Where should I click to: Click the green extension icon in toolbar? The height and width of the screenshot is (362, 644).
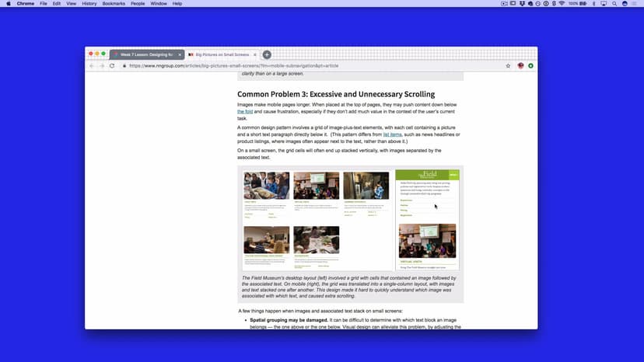coord(530,66)
